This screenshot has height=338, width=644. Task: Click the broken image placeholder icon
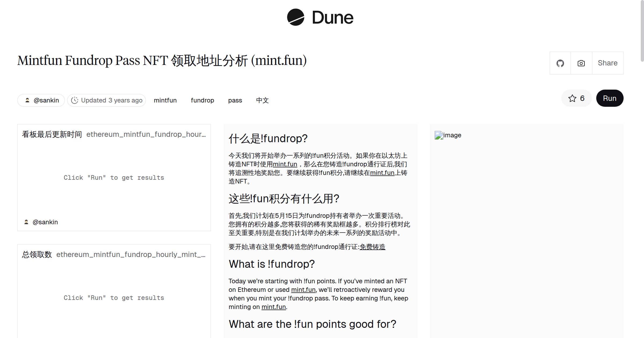point(438,135)
